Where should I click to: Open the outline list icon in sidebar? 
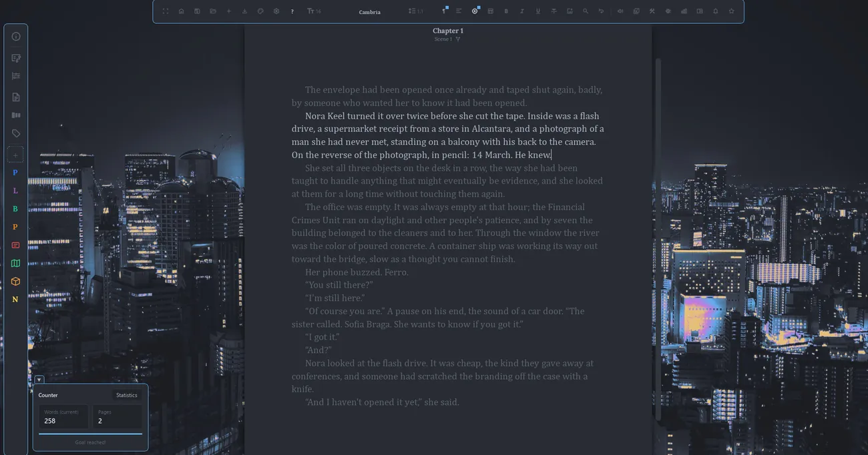pyautogui.click(x=16, y=76)
